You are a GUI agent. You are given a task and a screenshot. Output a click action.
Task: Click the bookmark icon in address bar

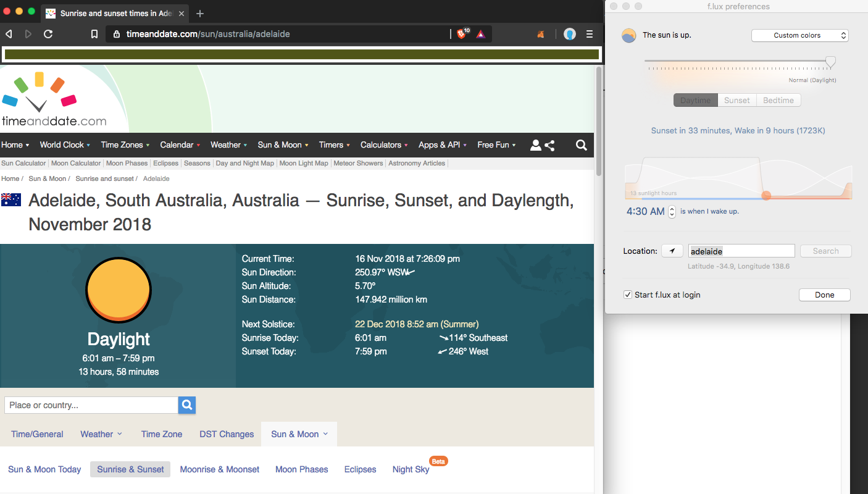tap(94, 34)
